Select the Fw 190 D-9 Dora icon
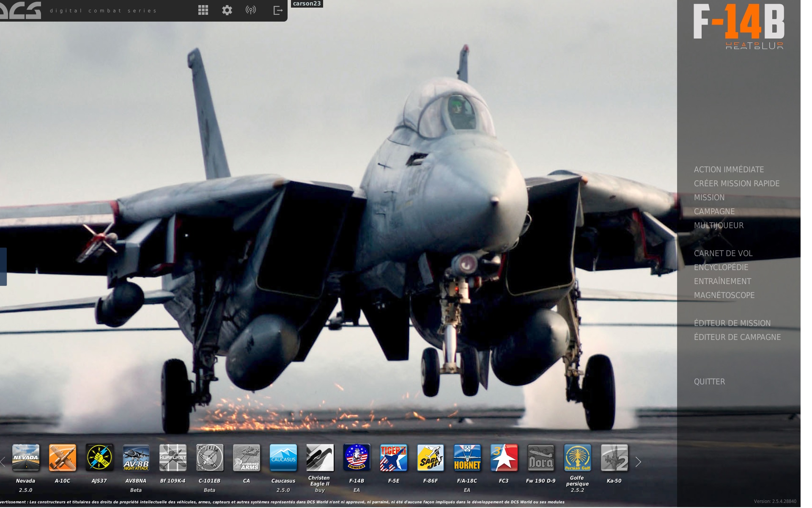The image size is (812, 508). coord(541,458)
